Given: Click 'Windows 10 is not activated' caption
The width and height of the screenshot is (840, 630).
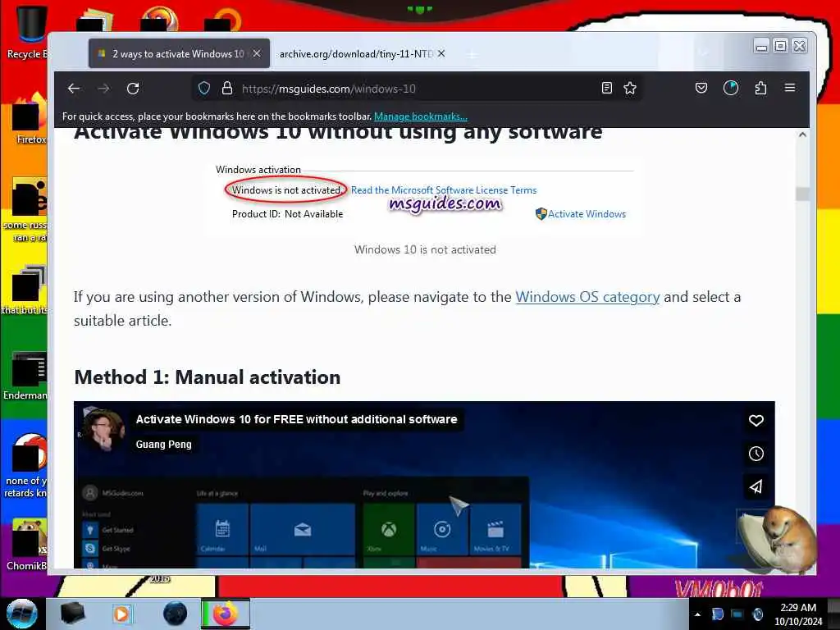Looking at the screenshot, I should click(426, 249).
